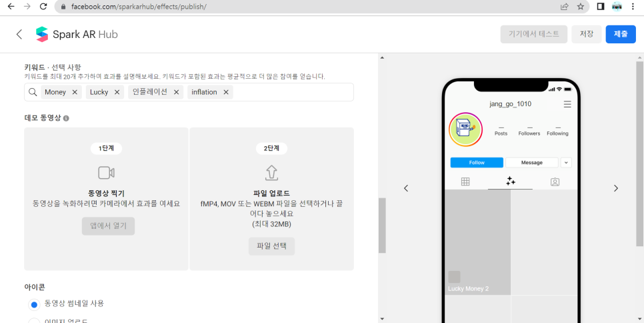
Task: Click the demo video info icon
Action: [x=66, y=118]
